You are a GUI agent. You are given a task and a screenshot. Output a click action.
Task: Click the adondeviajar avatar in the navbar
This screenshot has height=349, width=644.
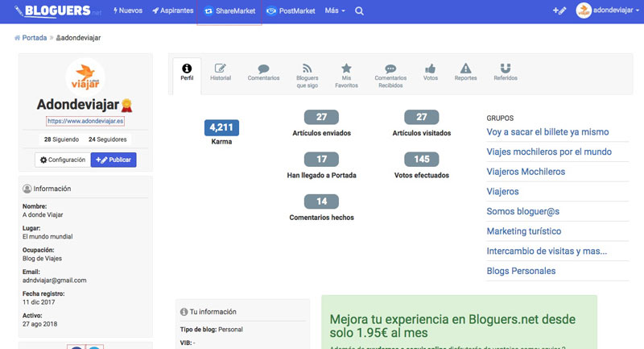(x=583, y=10)
